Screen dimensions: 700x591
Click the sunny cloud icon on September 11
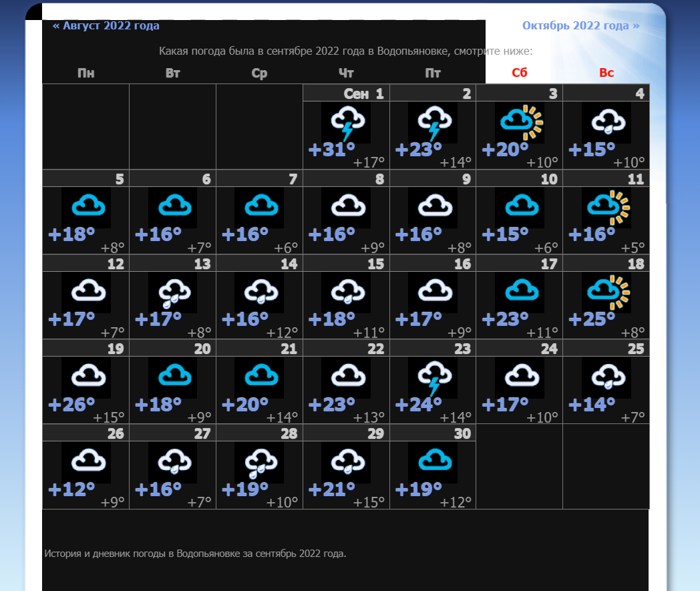pos(607,207)
